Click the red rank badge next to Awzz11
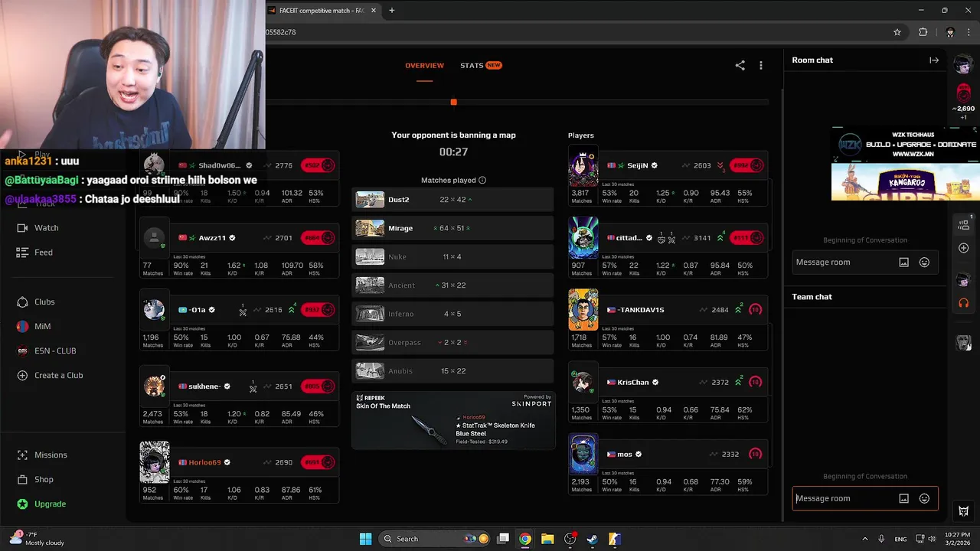 click(x=318, y=238)
